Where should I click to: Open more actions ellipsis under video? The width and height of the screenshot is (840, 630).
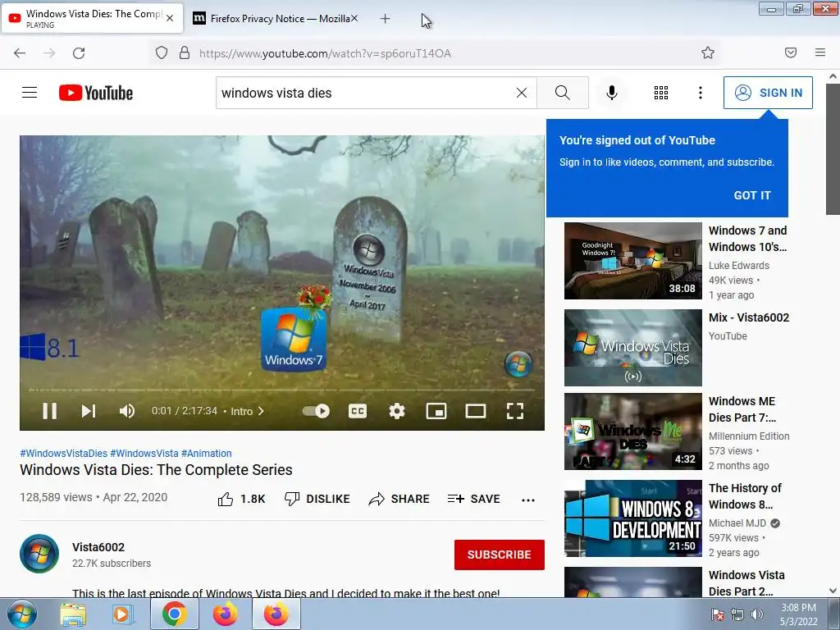click(528, 500)
